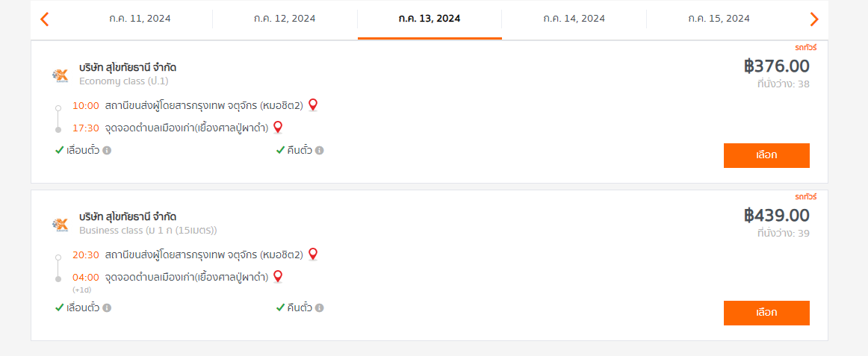Open map pin for 20:30 Mo Chit 2 departure

click(x=313, y=254)
